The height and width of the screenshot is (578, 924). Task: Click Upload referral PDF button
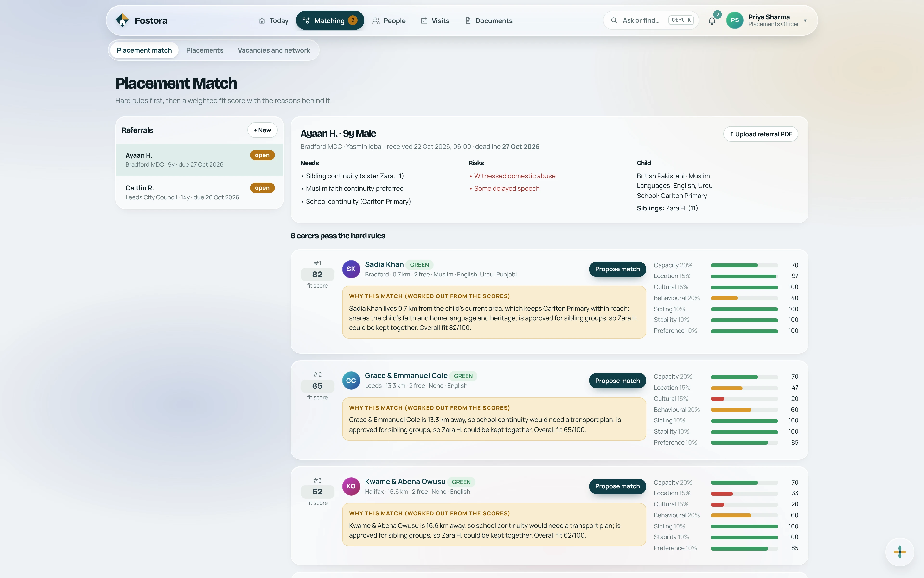coord(761,134)
